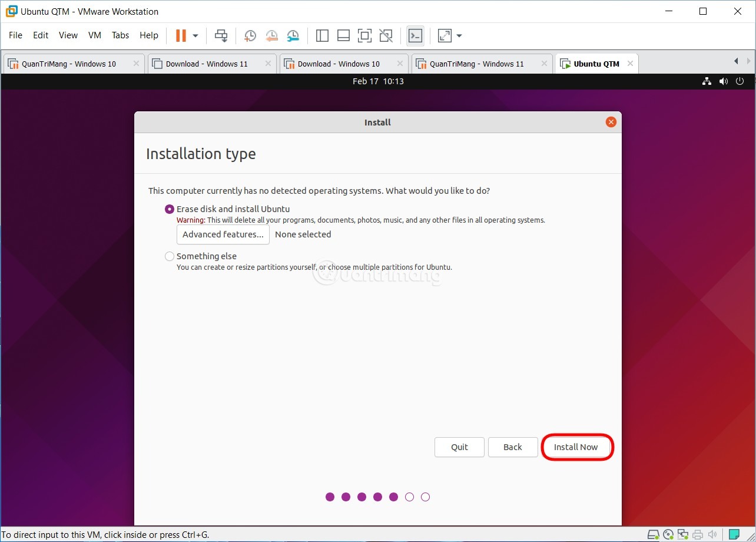This screenshot has width=756, height=542.
Task: Open Snapshot Manager clock-wrench icon
Action: tap(293, 36)
